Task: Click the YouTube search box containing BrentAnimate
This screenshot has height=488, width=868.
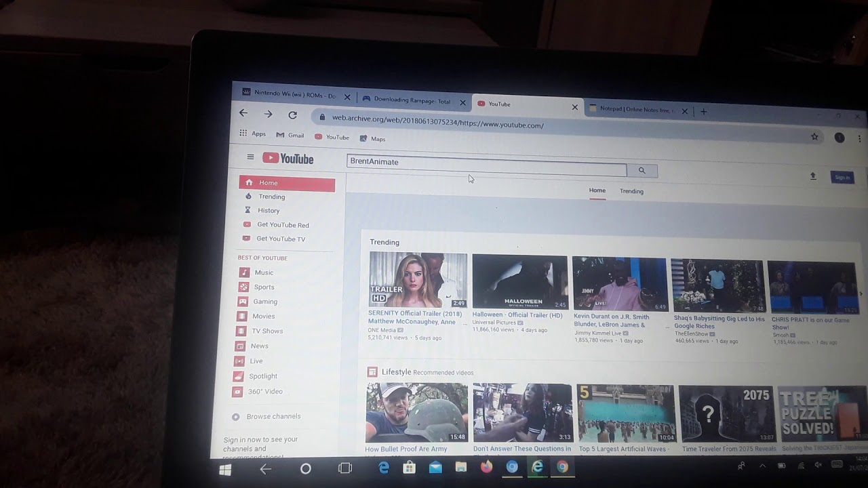Action: tap(487, 164)
